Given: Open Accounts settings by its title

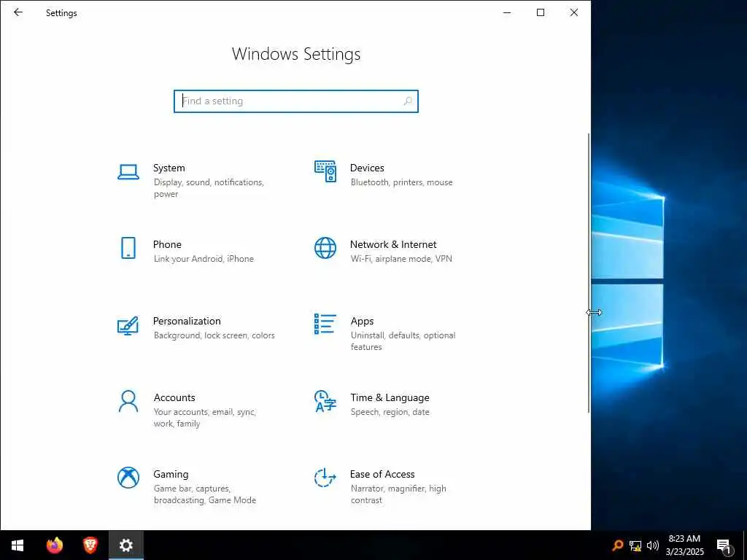Looking at the screenshot, I should coord(174,397).
